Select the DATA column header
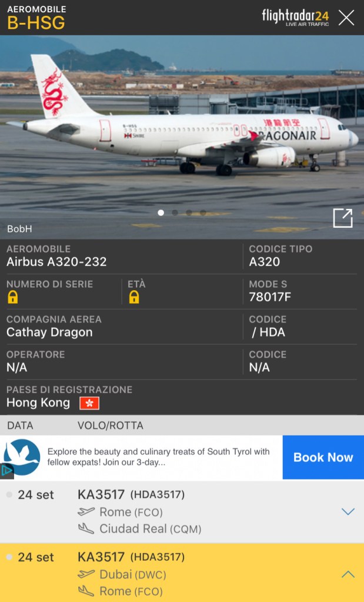The width and height of the screenshot is (364, 602). (20, 425)
